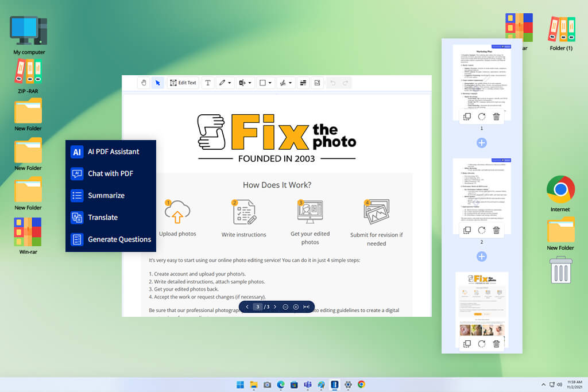588x392 pixels.
Task: Click the 'Write instructions' step label
Action: [243, 235]
